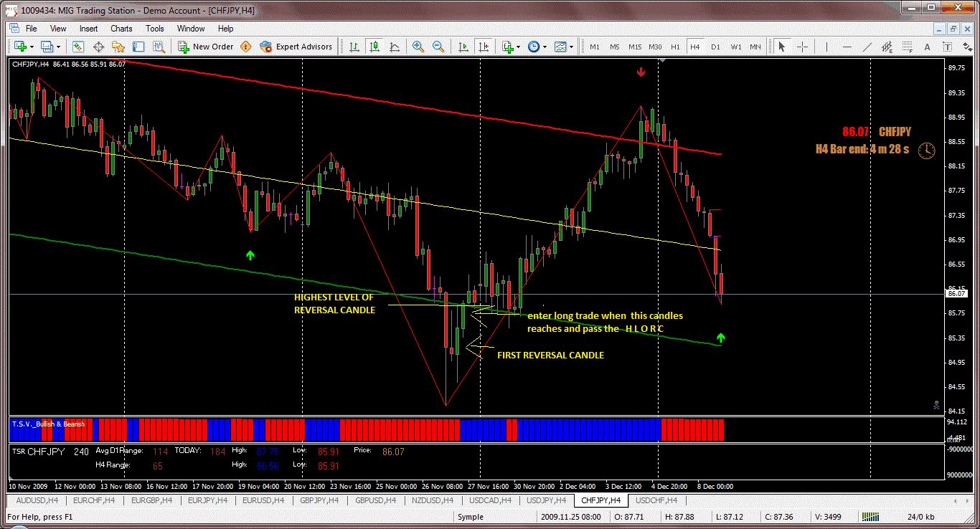Select the text annotation A tool
The width and height of the screenshot is (980, 529).
(x=927, y=47)
